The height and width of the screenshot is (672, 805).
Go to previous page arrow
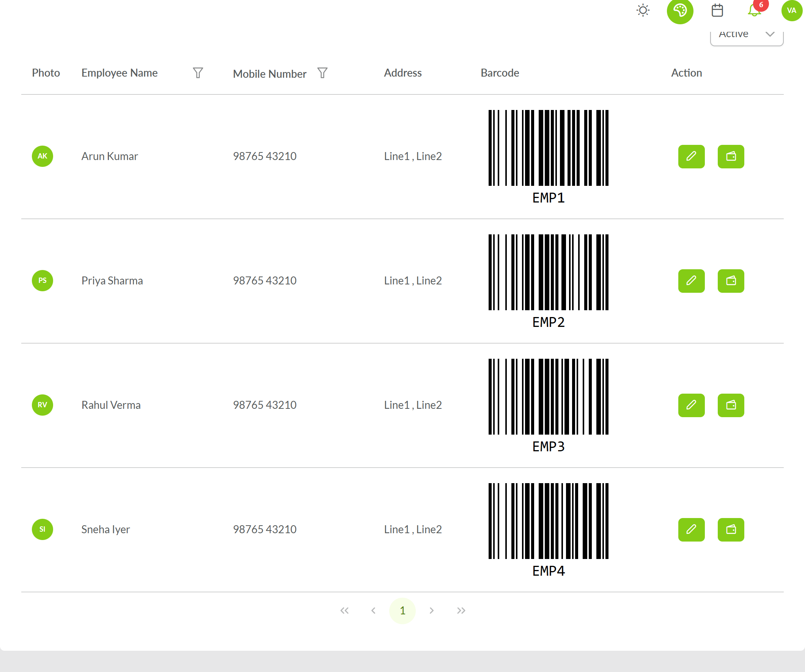click(373, 610)
